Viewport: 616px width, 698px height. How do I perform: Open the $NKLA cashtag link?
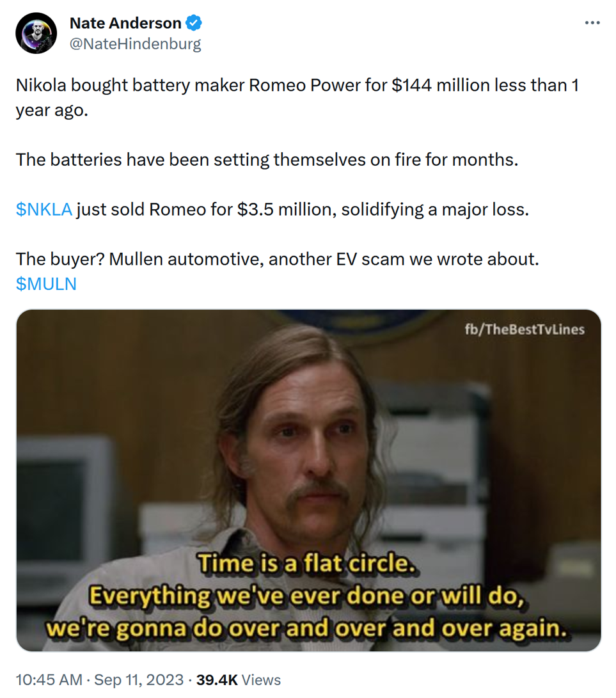pos(44,209)
